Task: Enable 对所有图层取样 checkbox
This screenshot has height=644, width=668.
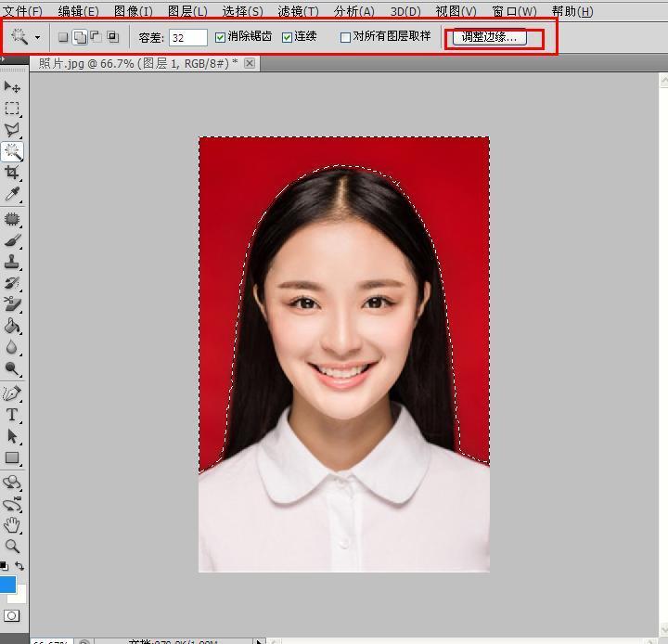Action: pos(345,37)
